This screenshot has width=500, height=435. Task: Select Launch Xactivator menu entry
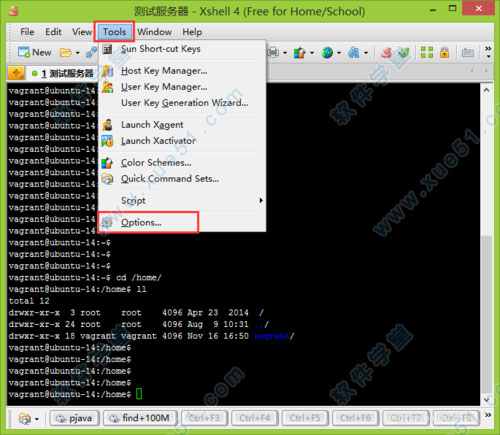point(182,141)
